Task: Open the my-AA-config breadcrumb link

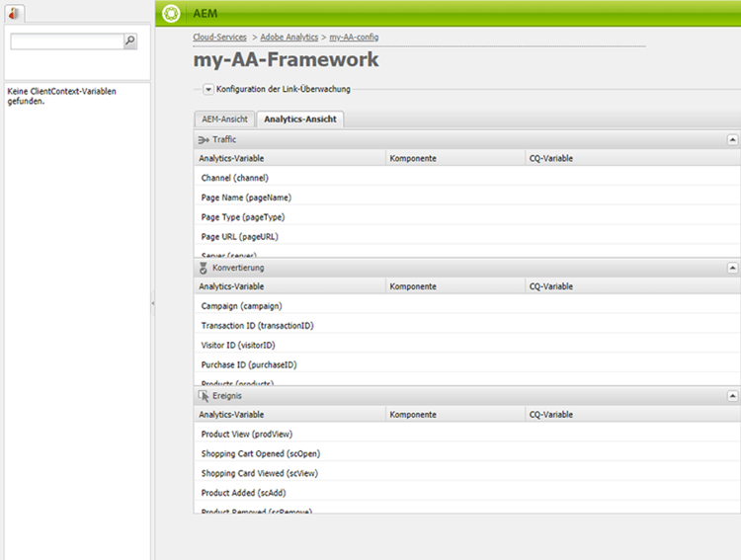Action: click(354, 37)
